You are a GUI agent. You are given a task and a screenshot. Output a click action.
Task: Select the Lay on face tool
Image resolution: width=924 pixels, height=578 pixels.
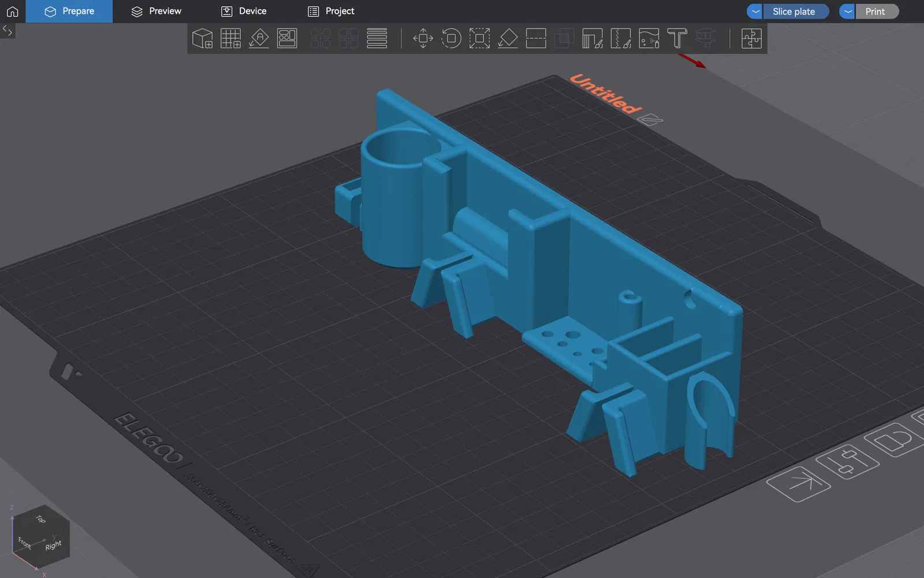tap(508, 39)
